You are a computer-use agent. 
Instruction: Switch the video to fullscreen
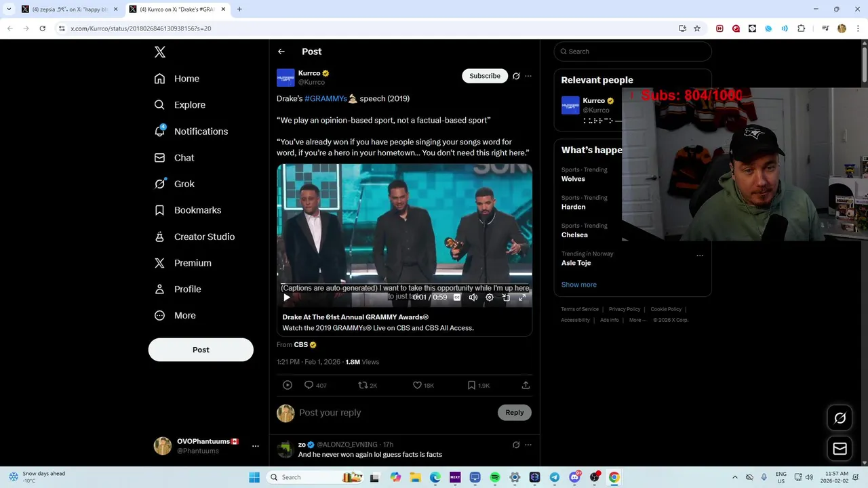[x=522, y=297]
